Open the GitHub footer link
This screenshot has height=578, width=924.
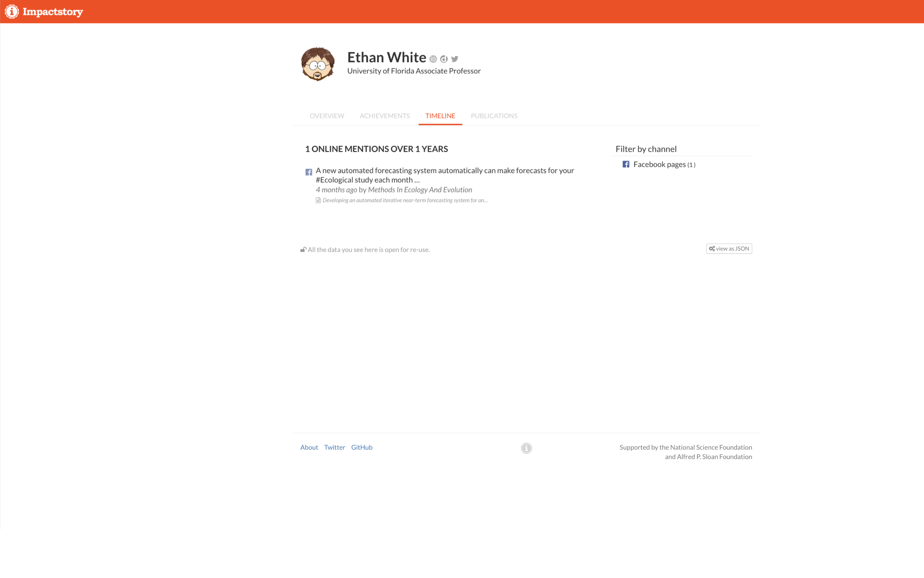[362, 447]
